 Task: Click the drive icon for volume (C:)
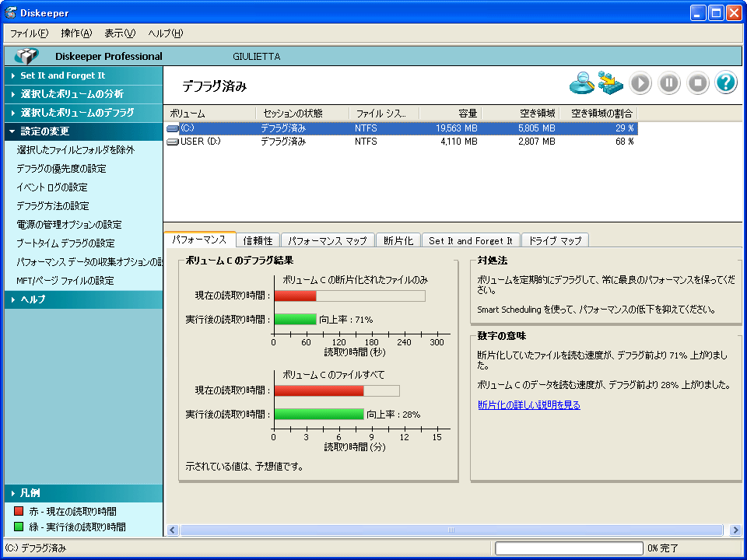click(x=173, y=128)
